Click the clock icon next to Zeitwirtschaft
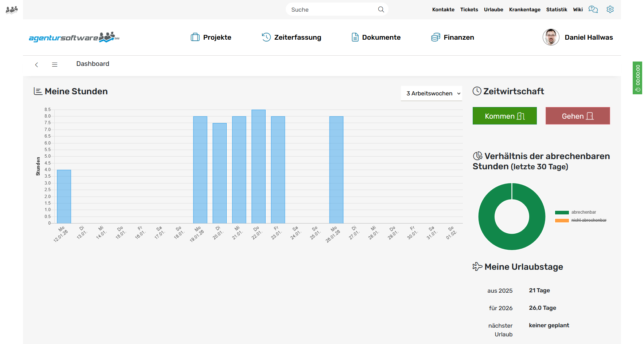The width and height of the screenshot is (644, 344). (477, 91)
